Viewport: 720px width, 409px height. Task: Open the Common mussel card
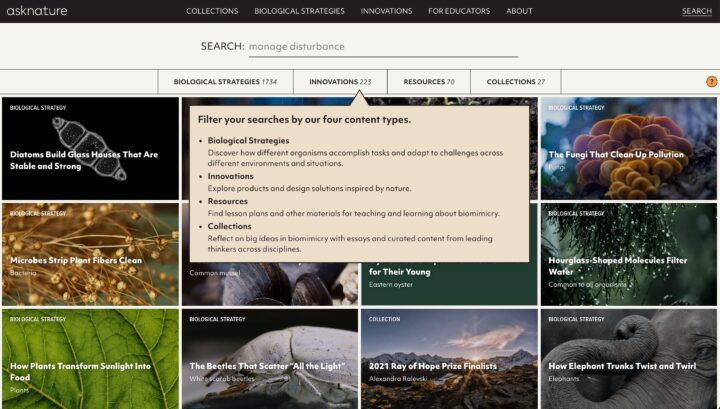[270, 285]
